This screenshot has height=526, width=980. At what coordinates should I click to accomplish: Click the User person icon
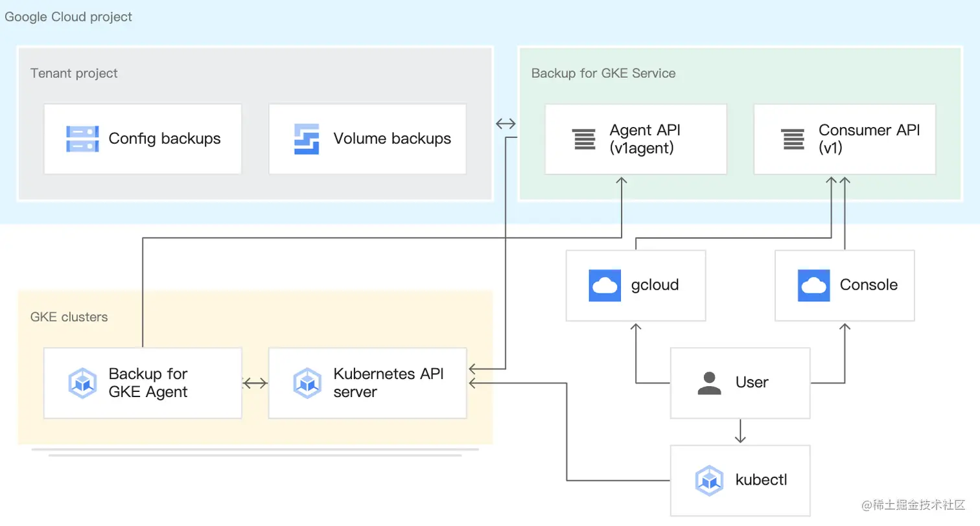pyautogui.click(x=710, y=383)
